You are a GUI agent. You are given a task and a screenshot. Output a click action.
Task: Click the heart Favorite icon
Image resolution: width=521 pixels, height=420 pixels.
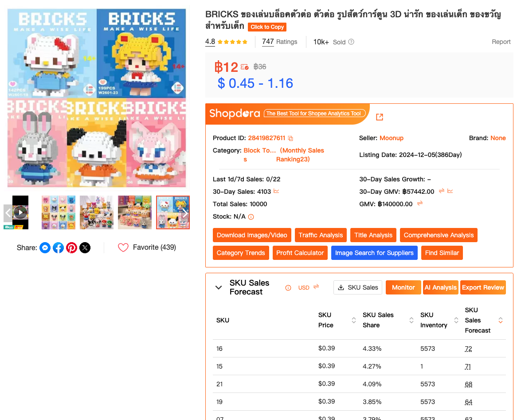(123, 247)
